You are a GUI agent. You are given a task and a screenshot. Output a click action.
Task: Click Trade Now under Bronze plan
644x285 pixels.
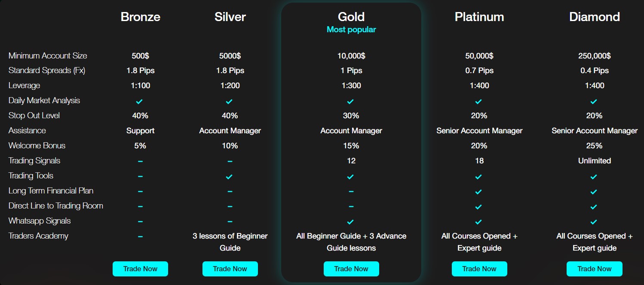140,269
